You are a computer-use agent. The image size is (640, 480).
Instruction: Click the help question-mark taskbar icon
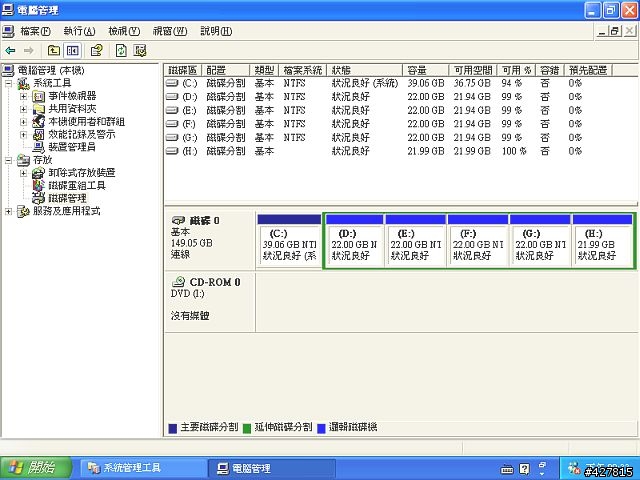[x=524, y=469]
